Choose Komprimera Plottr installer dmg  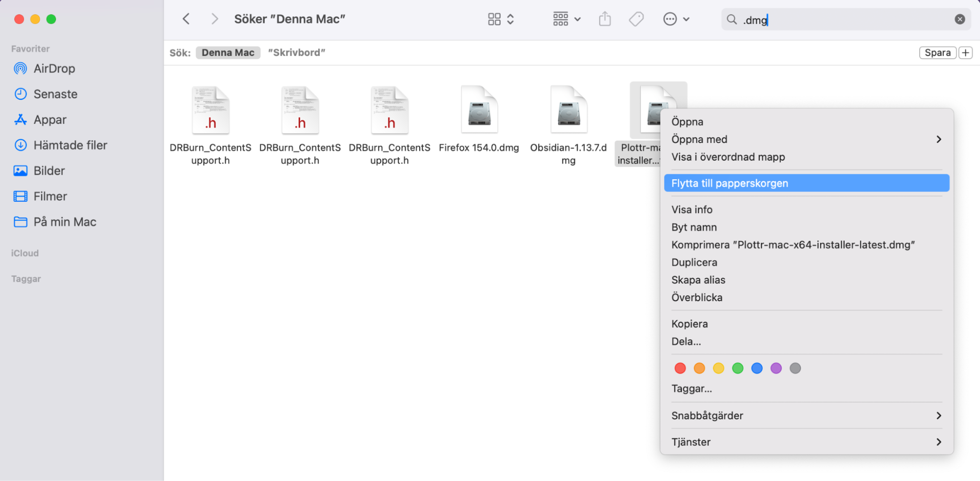[806, 245]
